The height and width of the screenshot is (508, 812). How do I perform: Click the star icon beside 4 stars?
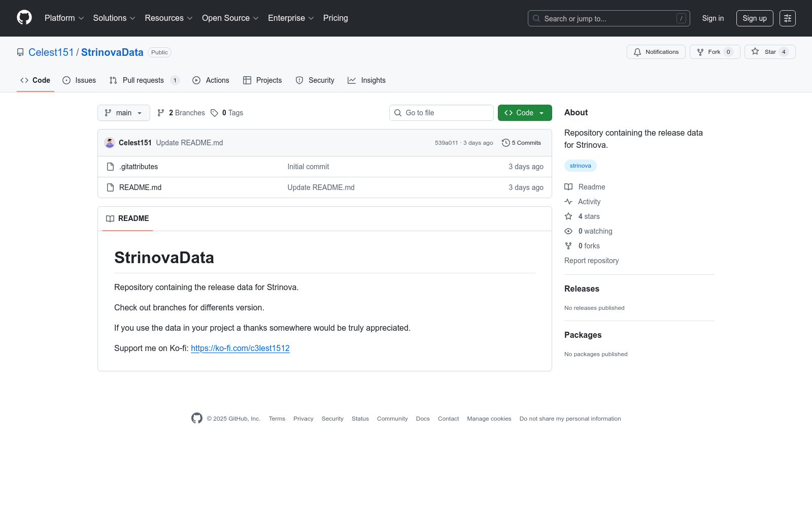(x=568, y=216)
